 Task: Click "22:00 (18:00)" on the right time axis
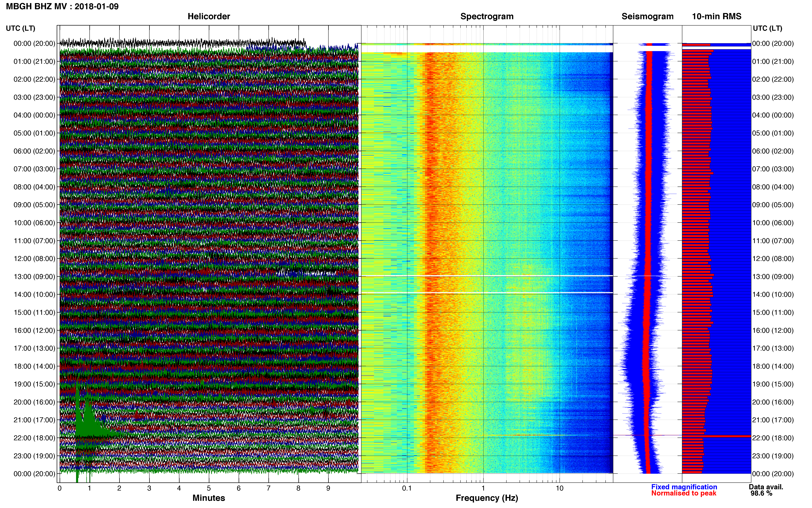coord(773,438)
